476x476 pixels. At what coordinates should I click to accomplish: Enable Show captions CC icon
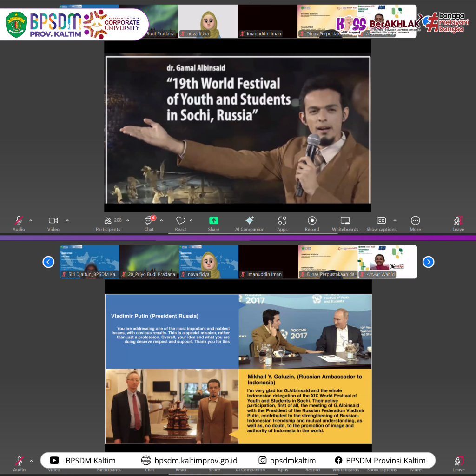pos(381,224)
